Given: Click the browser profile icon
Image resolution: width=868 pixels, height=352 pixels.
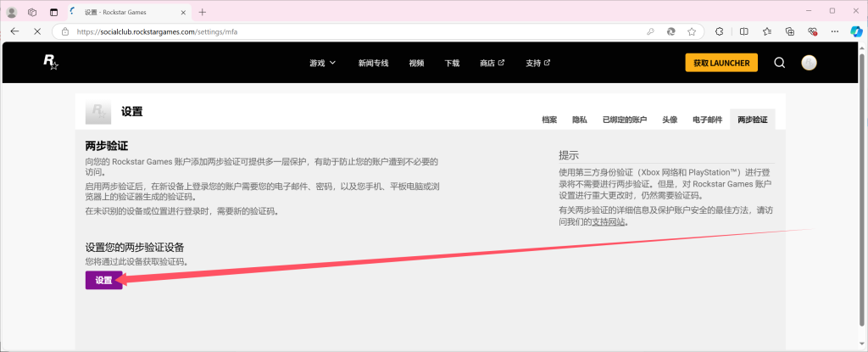Looking at the screenshot, I should coord(12,12).
